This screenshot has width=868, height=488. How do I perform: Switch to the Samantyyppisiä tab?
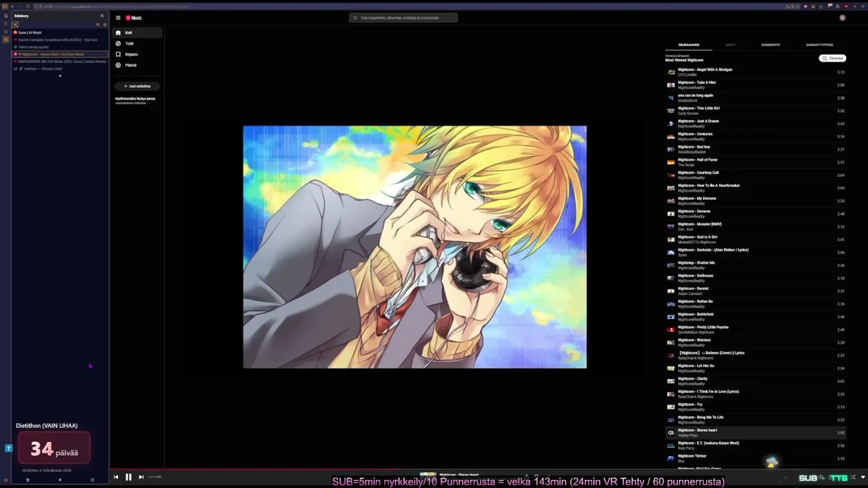coord(819,45)
